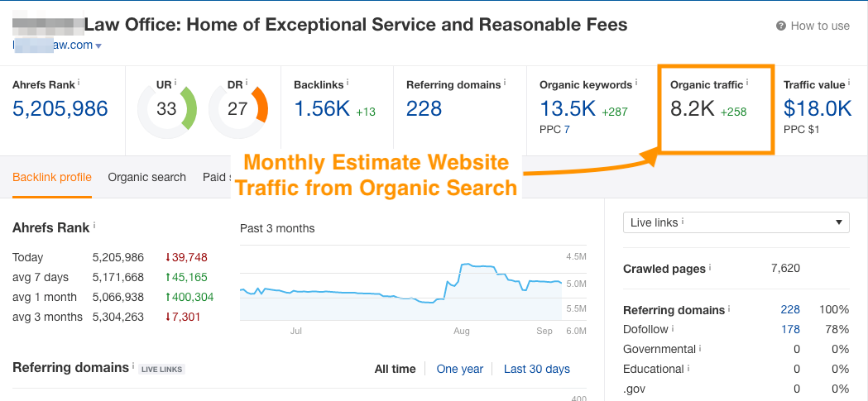This screenshot has height=401, width=868.
Task: Select All time range for Referring domains
Action: point(396,369)
